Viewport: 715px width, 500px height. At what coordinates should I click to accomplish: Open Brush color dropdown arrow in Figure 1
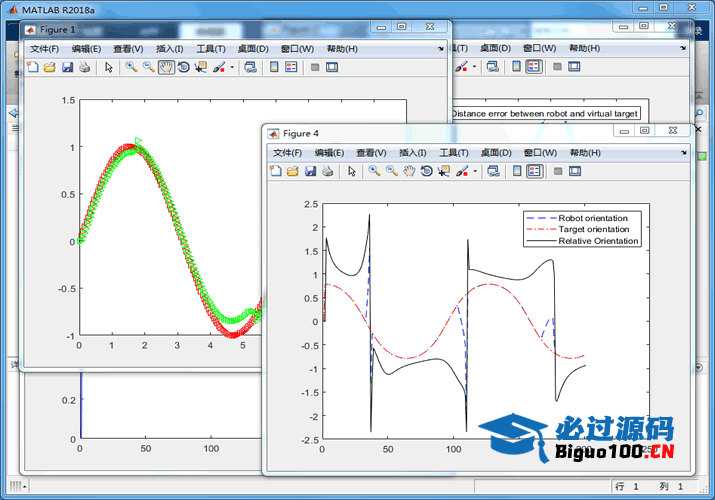tap(232, 67)
